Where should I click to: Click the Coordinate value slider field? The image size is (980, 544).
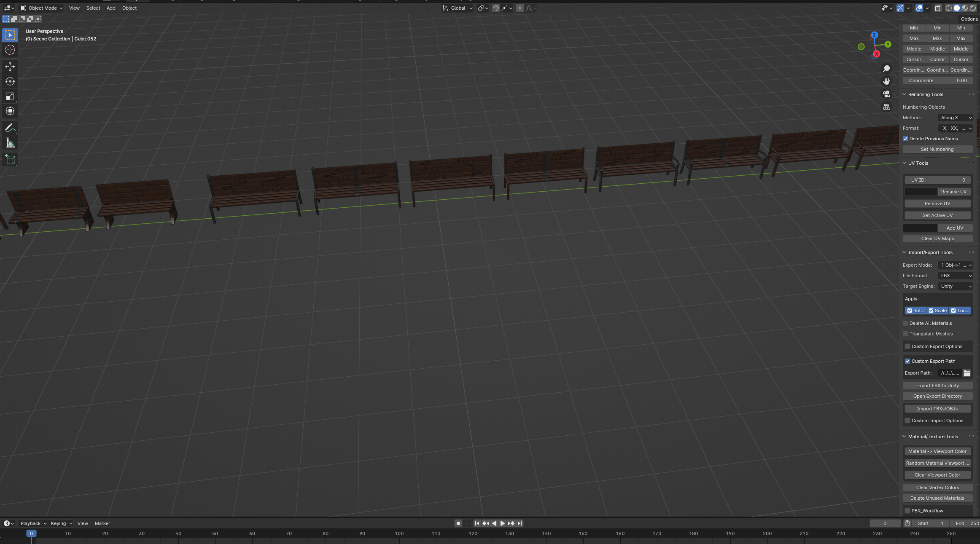937,80
